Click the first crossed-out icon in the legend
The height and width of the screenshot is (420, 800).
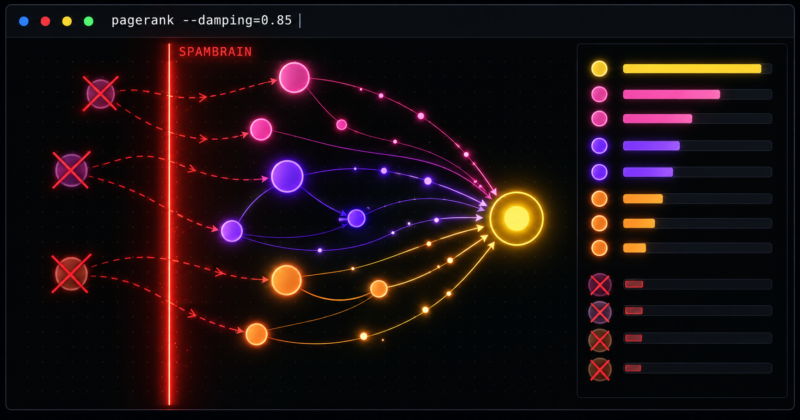pos(599,284)
